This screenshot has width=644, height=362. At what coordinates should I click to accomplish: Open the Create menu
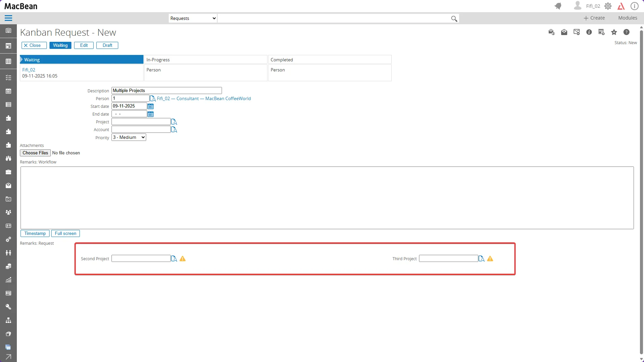pyautogui.click(x=594, y=18)
